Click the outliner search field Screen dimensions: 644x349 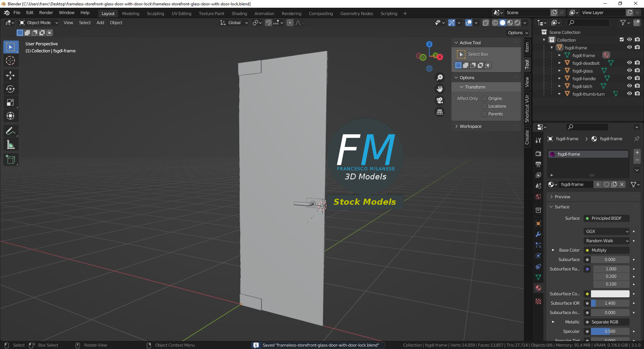coord(588,22)
